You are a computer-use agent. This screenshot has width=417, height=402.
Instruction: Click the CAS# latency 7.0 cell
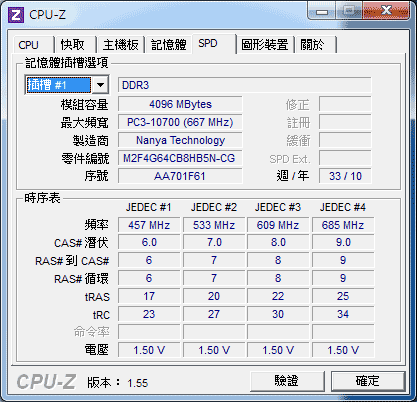(214, 242)
